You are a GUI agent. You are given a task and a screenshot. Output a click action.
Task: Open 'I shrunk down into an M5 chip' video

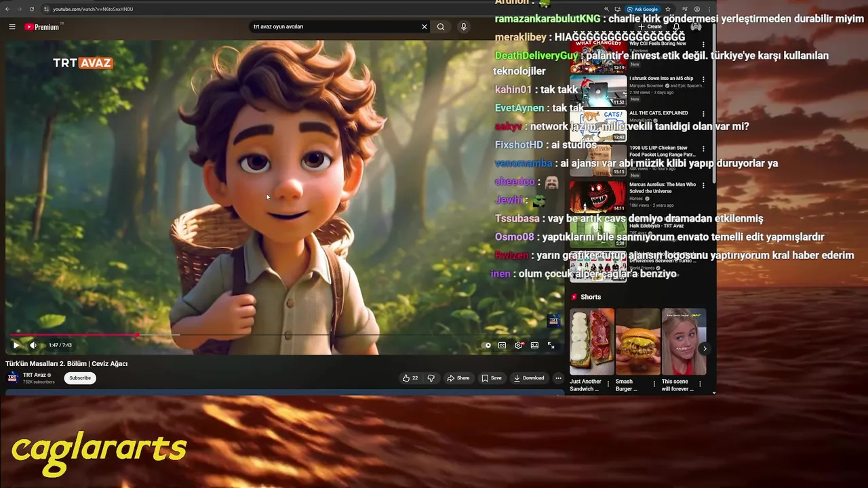[598, 91]
